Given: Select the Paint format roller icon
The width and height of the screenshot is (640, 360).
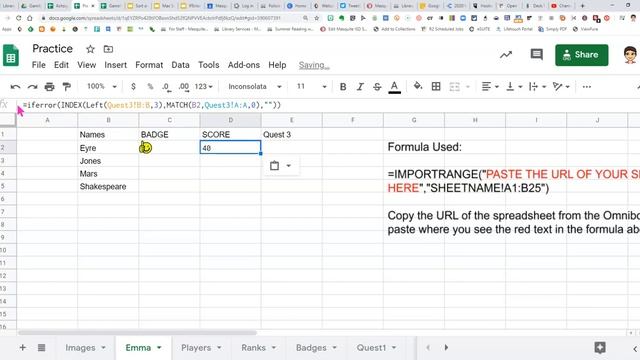Looking at the screenshot, I should [66, 87].
